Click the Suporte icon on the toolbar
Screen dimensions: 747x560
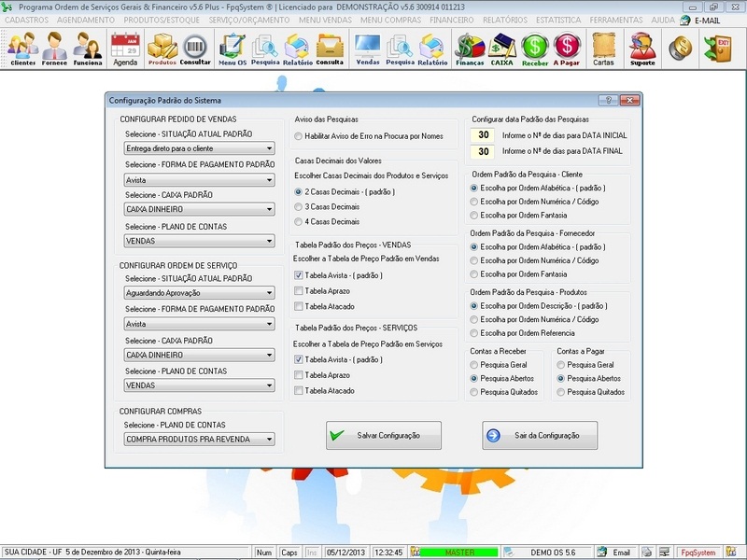641,45
